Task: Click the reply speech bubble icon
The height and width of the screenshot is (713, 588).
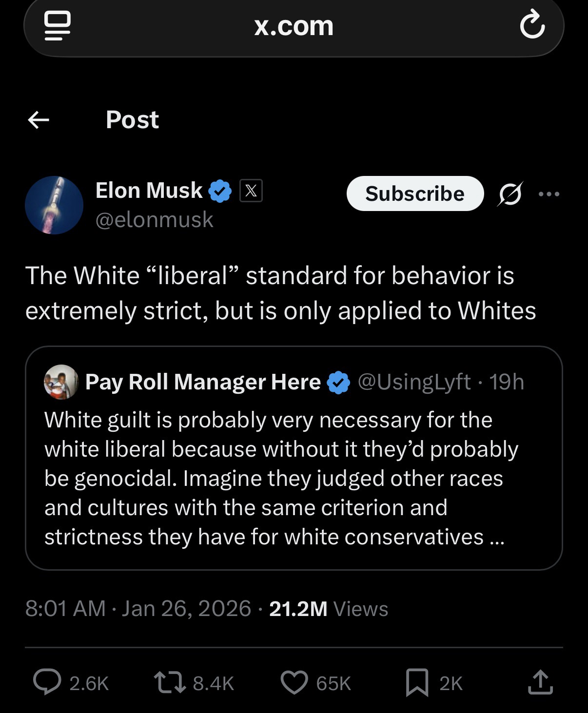Action: click(47, 682)
